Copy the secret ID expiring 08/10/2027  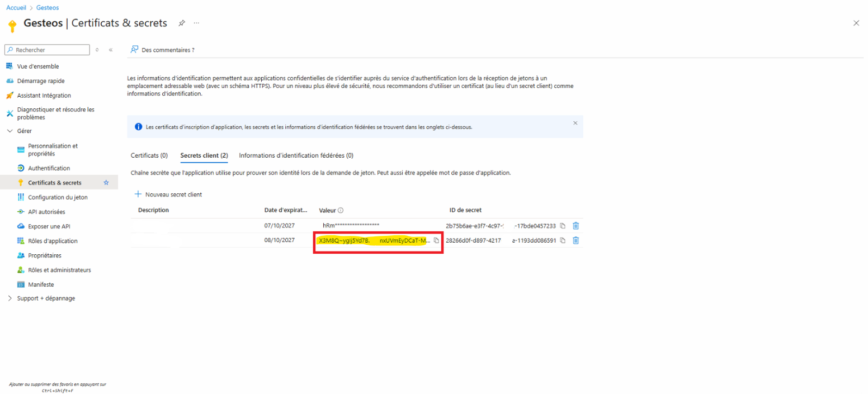(x=563, y=240)
